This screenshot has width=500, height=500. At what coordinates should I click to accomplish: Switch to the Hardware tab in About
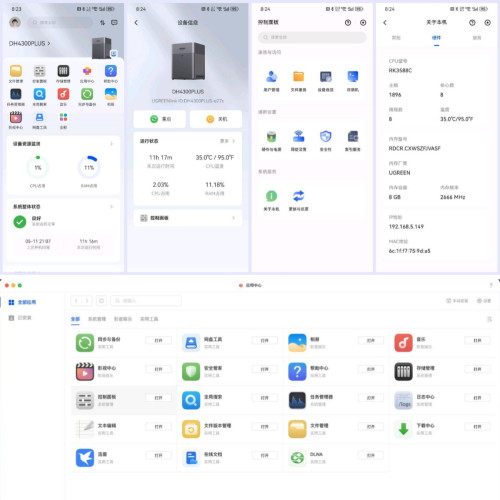[x=436, y=38]
